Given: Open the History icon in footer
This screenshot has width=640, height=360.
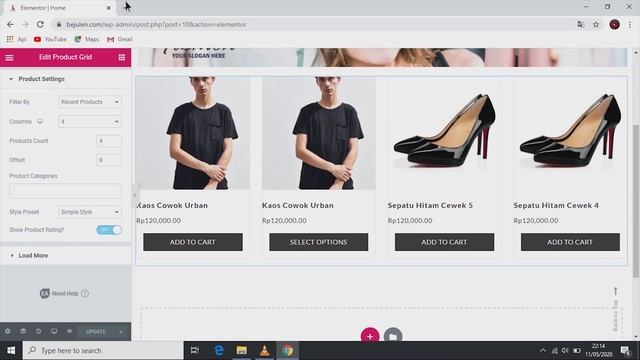Looking at the screenshot, I should 38,331.
